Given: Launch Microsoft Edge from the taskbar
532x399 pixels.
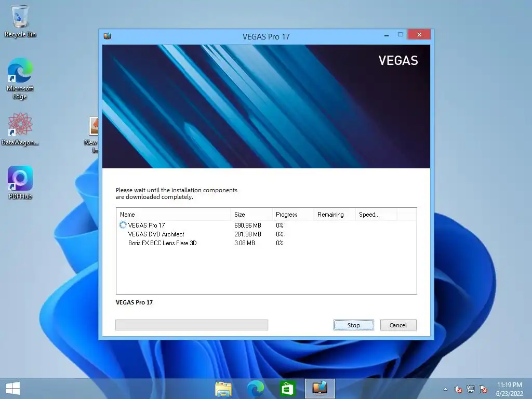Looking at the screenshot, I should pos(255,389).
